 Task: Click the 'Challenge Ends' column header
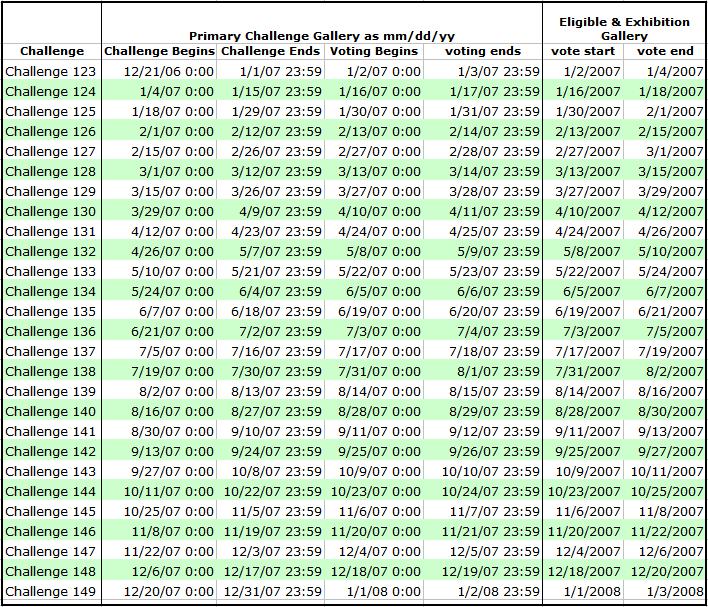271,51
